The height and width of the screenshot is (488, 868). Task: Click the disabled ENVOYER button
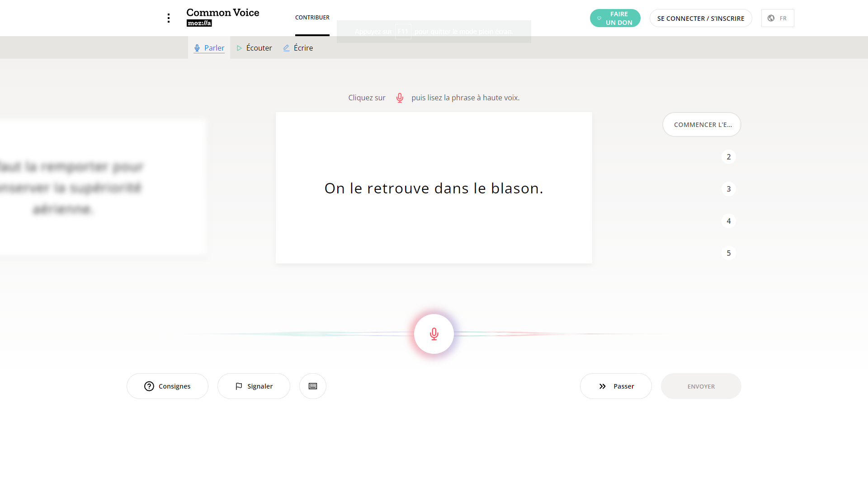(701, 386)
